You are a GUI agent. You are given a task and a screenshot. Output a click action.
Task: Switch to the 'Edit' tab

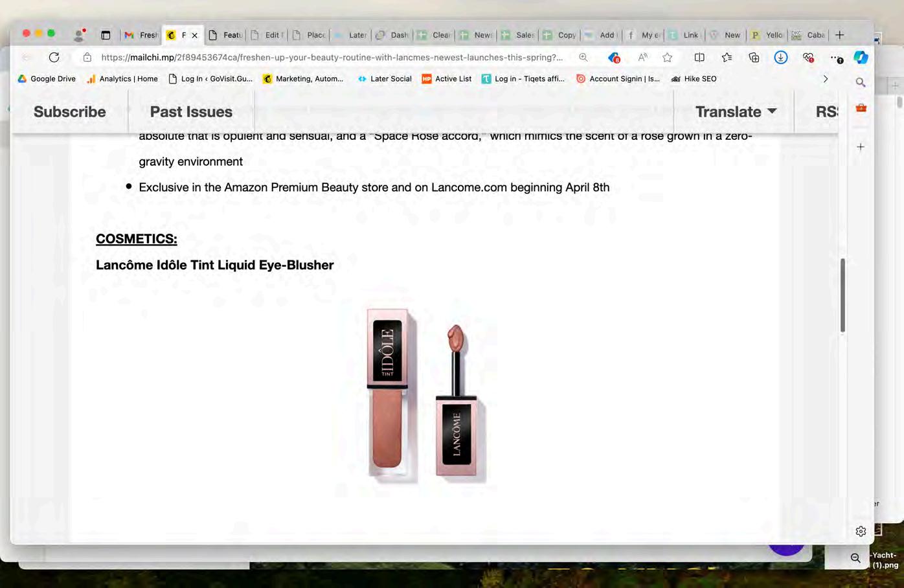tap(267, 35)
